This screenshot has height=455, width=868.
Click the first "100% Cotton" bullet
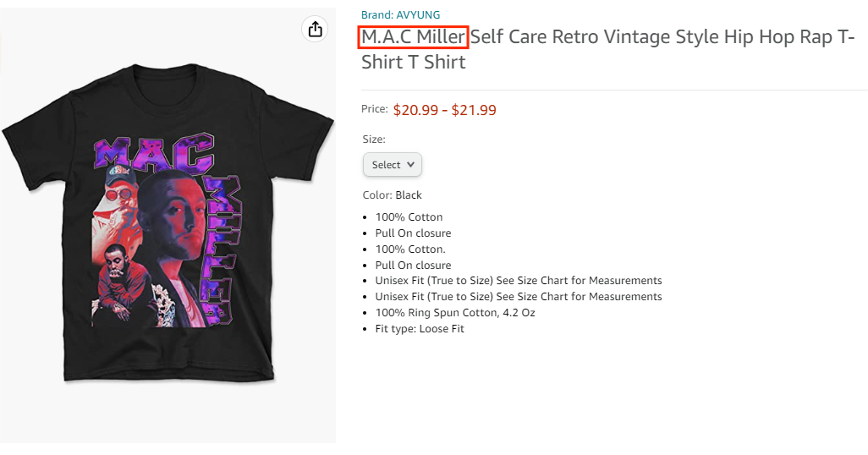[x=409, y=217]
